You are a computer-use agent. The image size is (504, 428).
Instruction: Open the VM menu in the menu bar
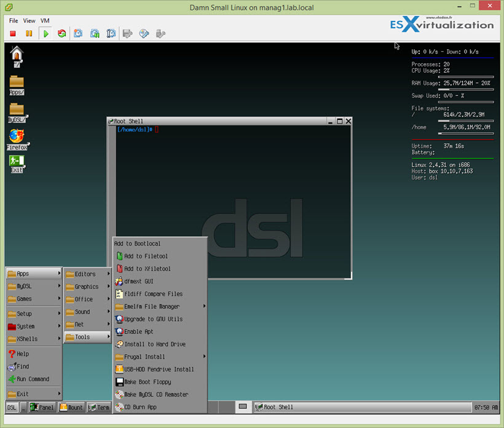(x=45, y=20)
